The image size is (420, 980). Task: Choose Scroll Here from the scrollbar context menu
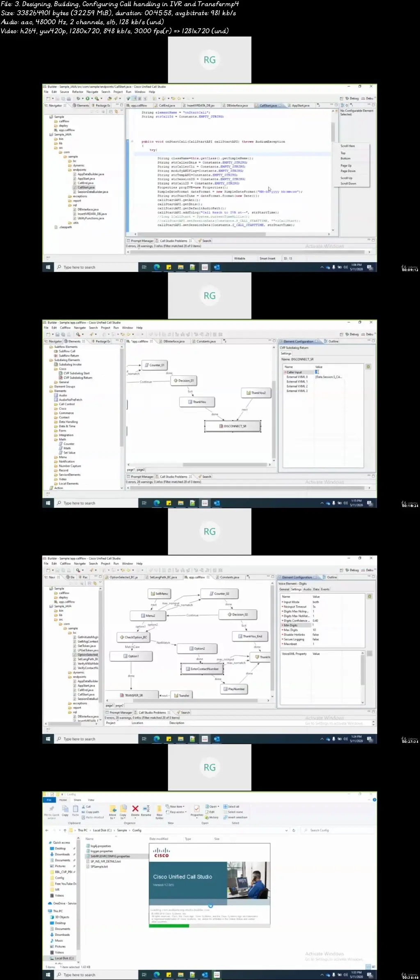coord(348,146)
